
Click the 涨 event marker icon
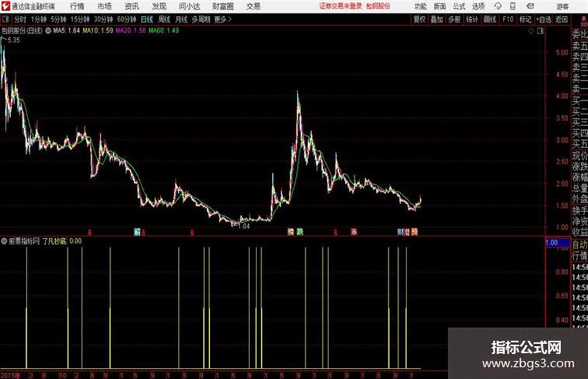pos(354,232)
